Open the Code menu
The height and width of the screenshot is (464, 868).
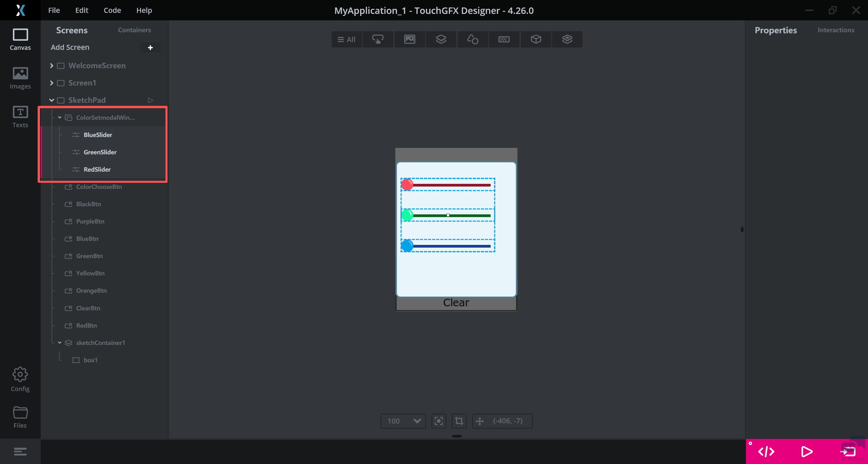pos(112,10)
